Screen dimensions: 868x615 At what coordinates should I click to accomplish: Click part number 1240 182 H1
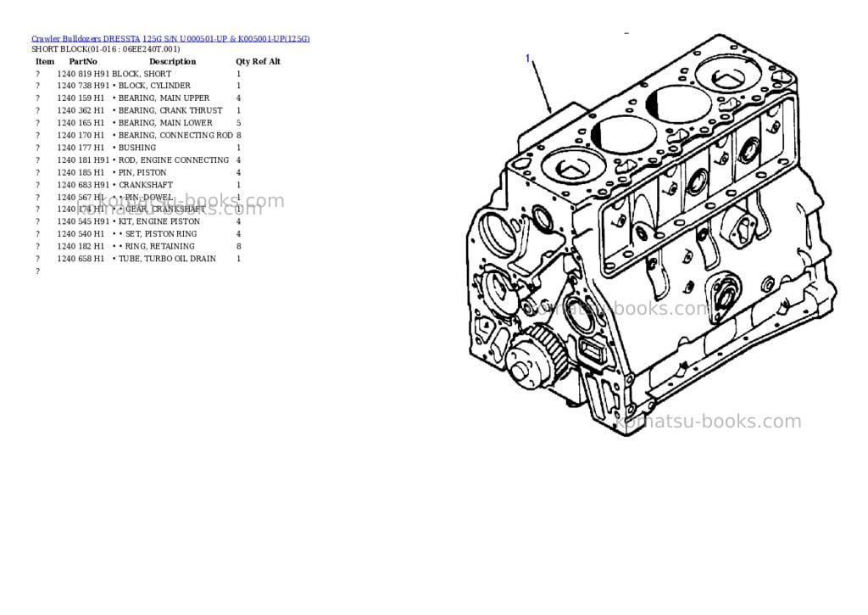[x=81, y=247]
